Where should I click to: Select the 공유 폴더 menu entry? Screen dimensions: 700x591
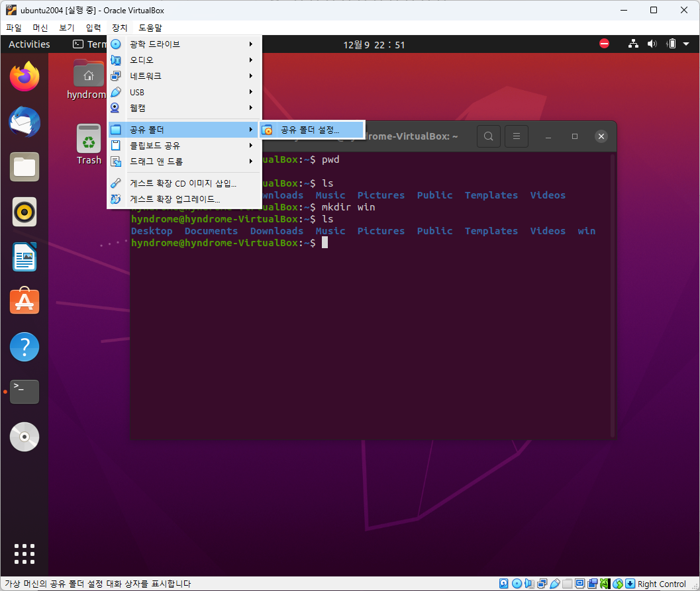(184, 130)
